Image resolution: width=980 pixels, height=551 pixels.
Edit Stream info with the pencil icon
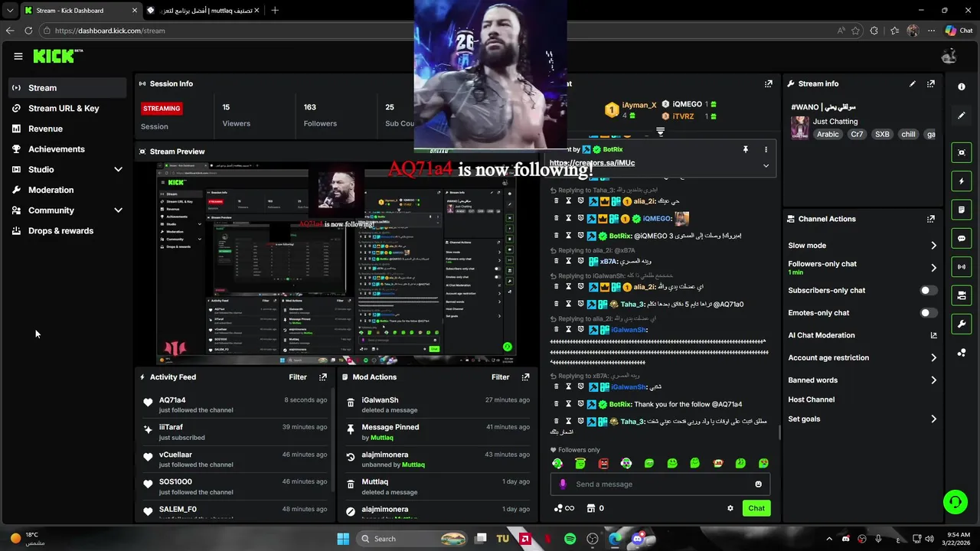pyautogui.click(x=913, y=83)
